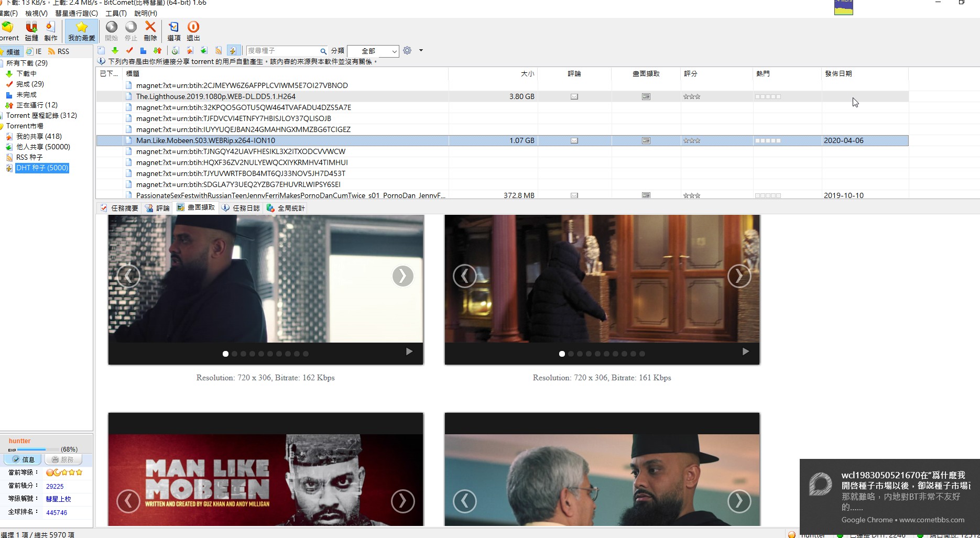The image size is (980, 538).
Task: Select 下載中 in the sidebar tree
Action: pos(26,73)
